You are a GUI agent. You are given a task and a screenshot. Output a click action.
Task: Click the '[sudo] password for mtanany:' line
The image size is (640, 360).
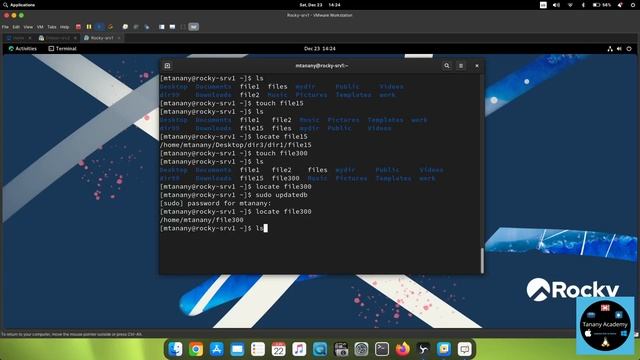pos(216,203)
